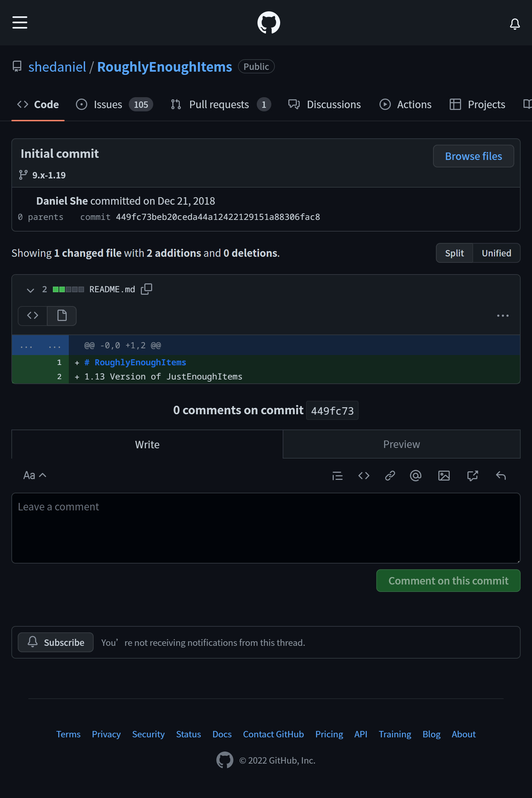Image resolution: width=532 pixels, height=798 pixels.
Task: Insert a list via toolbar icon
Action: coord(337,476)
